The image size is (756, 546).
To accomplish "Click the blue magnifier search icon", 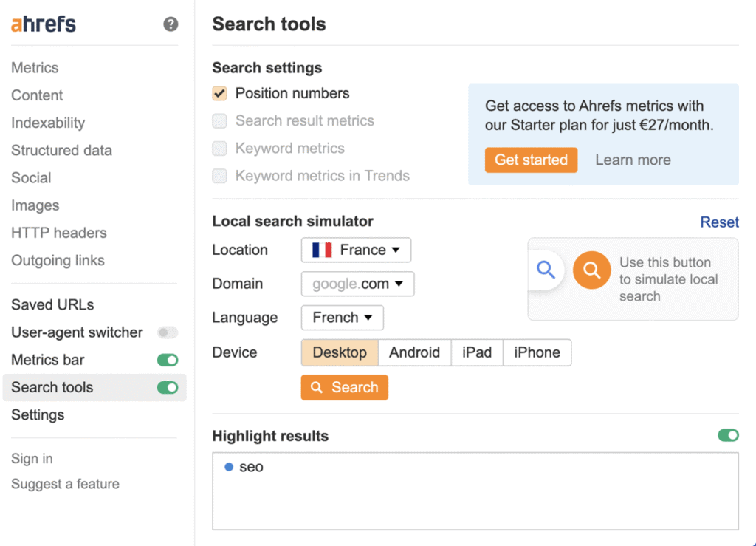I will tap(546, 270).
